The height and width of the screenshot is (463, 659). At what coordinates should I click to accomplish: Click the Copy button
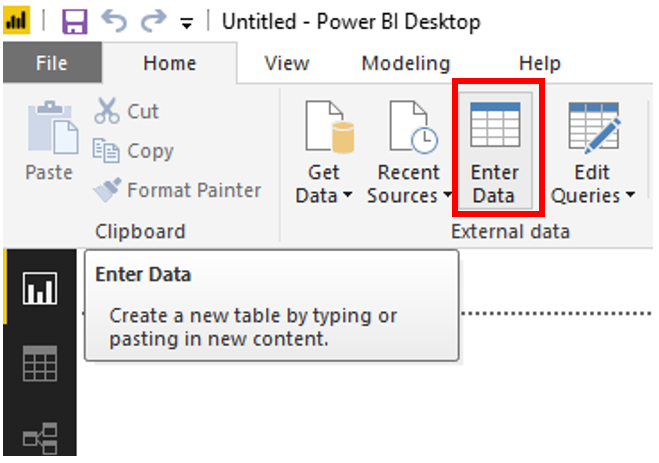[x=133, y=150]
